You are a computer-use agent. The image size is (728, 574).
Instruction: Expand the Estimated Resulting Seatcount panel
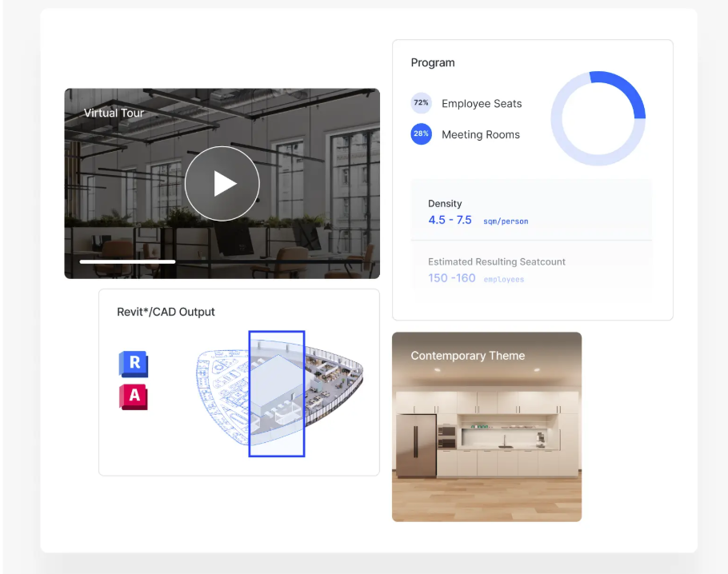531,269
